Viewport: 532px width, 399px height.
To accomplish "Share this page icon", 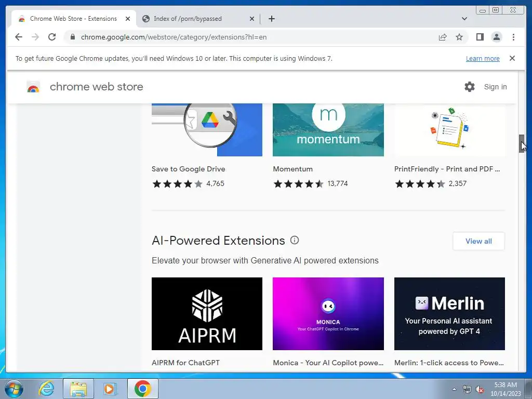I will [x=443, y=37].
